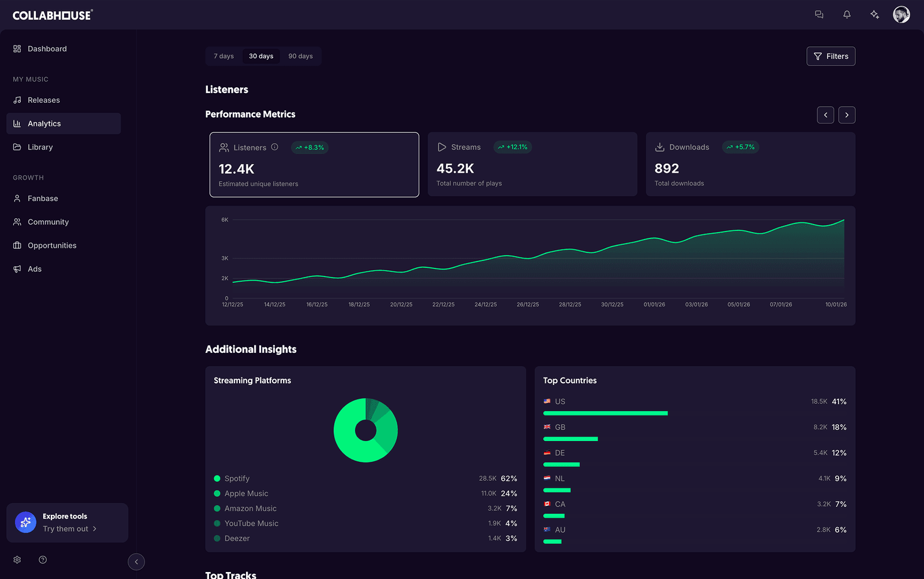Click the US 41% value
924x579 pixels.
(x=839, y=401)
